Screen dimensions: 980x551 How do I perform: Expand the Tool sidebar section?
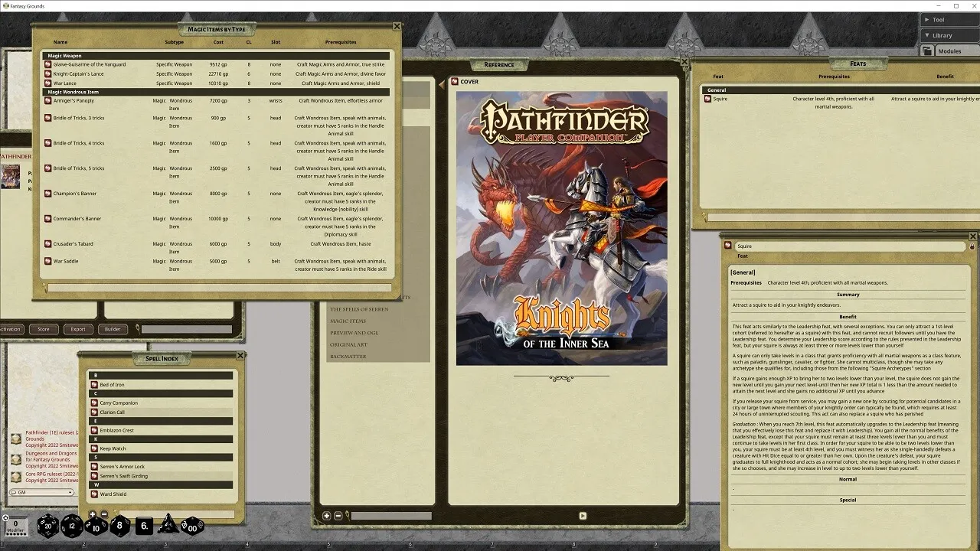pos(949,20)
